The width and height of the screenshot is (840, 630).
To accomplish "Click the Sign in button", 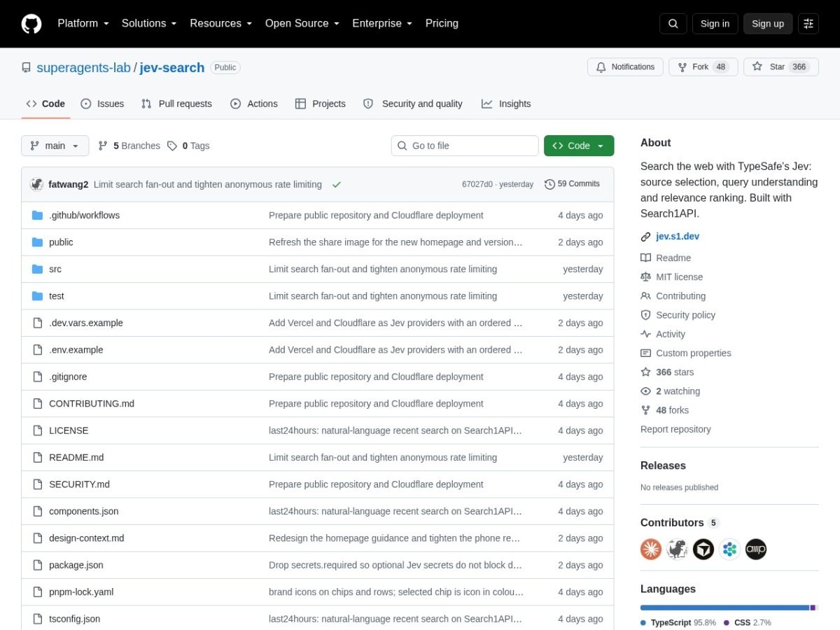I will pos(715,24).
